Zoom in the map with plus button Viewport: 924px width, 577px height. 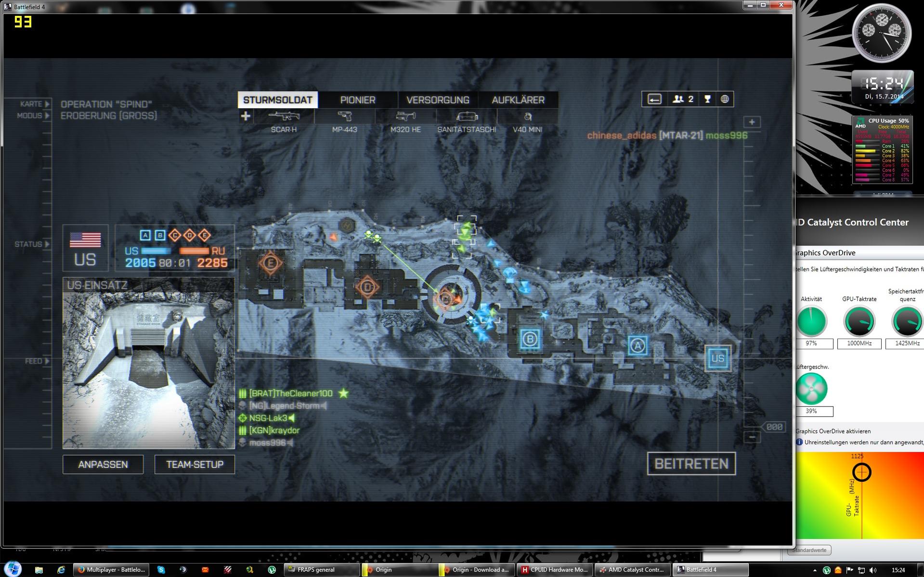pyautogui.click(x=752, y=122)
